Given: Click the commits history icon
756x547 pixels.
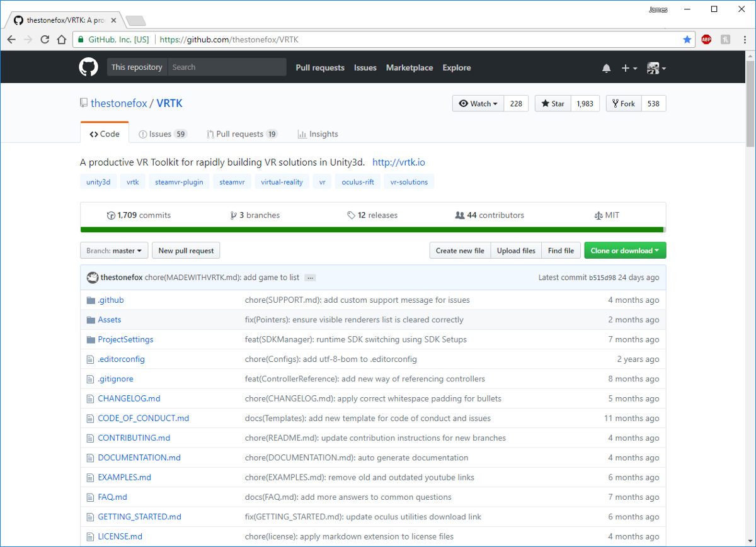Looking at the screenshot, I should pos(111,215).
